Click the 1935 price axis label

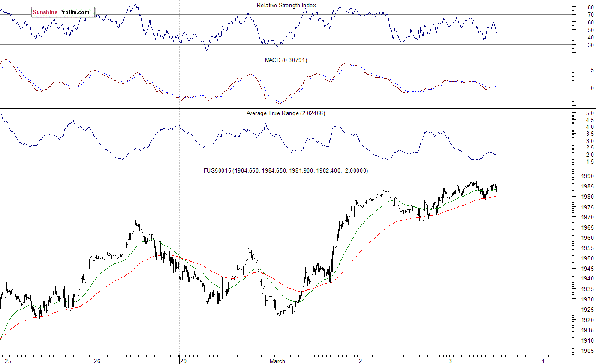(x=587, y=289)
